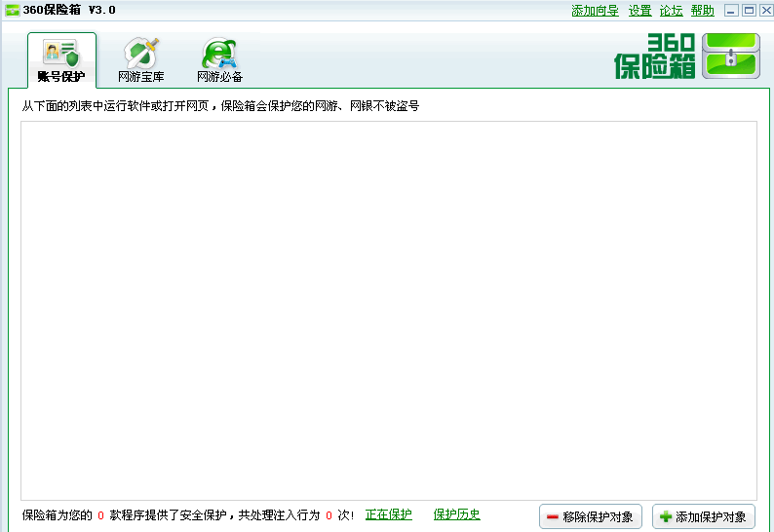Click the red minus icon for removing protection
The image size is (774, 532).
[553, 517]
